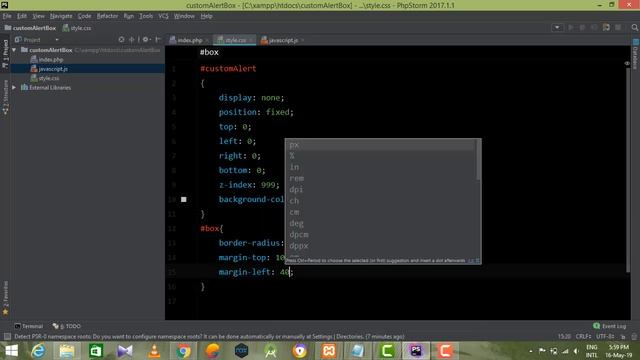The height and width of the screenshot is (360, 640).
Task: Click the line separator CRLF status indicator
Action: (x=584, y=337)
